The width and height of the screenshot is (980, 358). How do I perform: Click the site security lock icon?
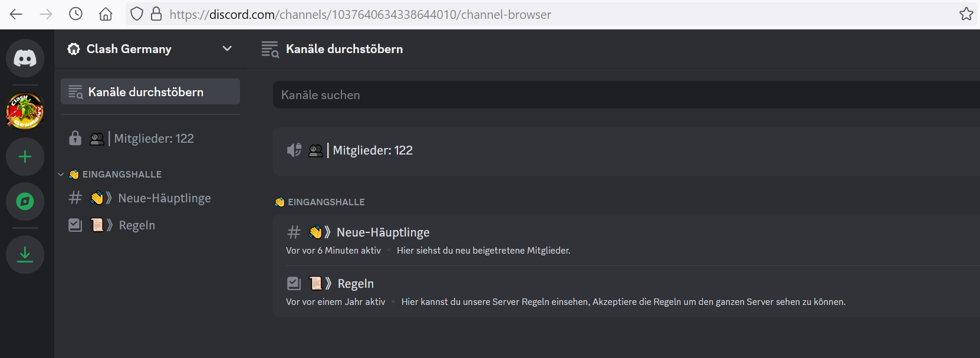coord(156,14)
